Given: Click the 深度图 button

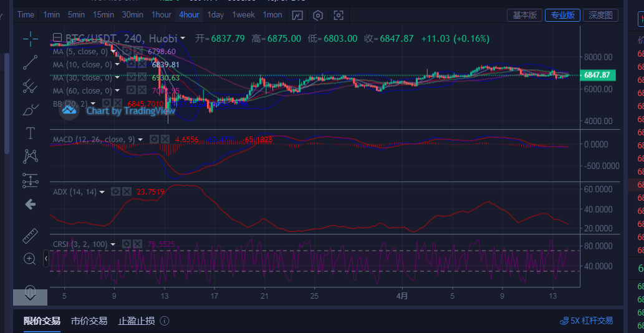Looking at the screenshot, I should click(x=602, y=15).
